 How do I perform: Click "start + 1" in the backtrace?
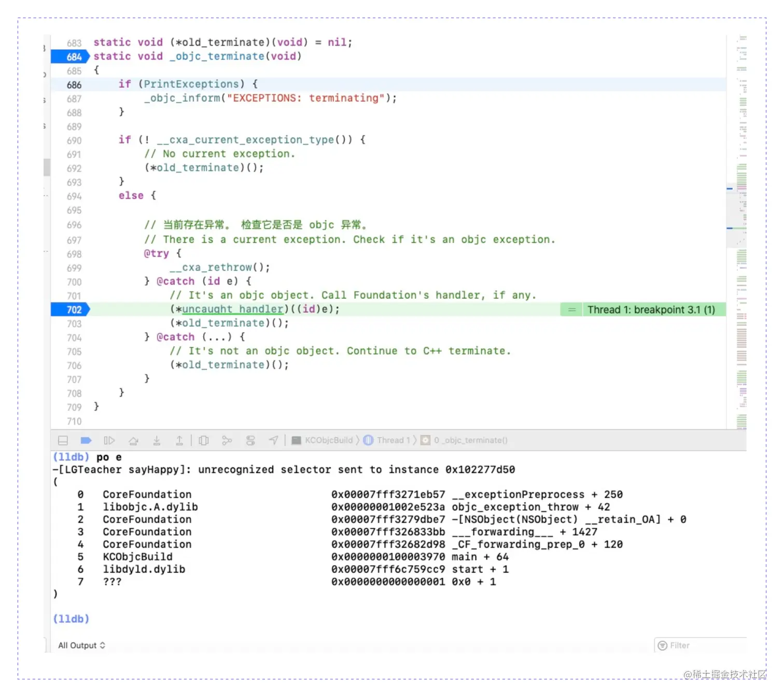[x=480, y=569]
